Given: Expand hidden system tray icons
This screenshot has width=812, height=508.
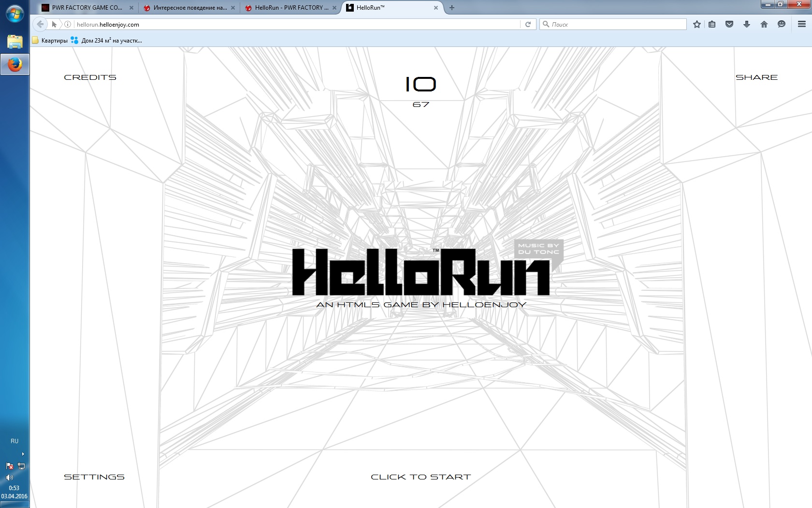Looking at the screenshot, I should coord(23,454).
